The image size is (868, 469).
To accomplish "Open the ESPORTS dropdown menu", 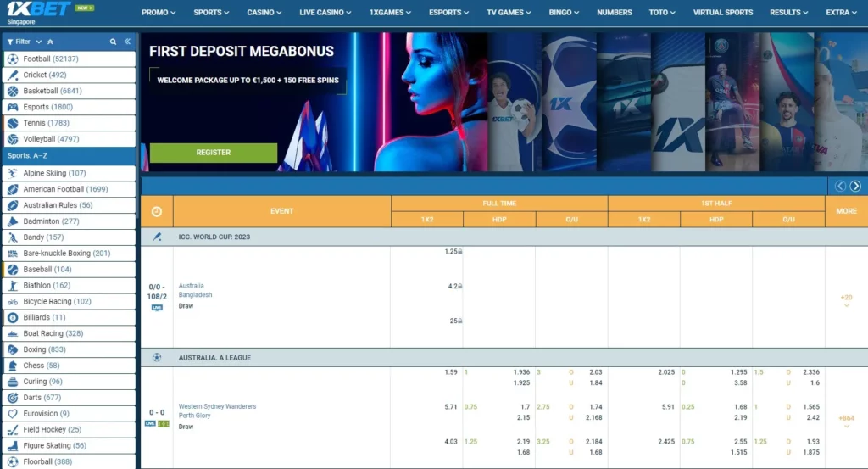I will pyautogui.click(x=448, y=12).
